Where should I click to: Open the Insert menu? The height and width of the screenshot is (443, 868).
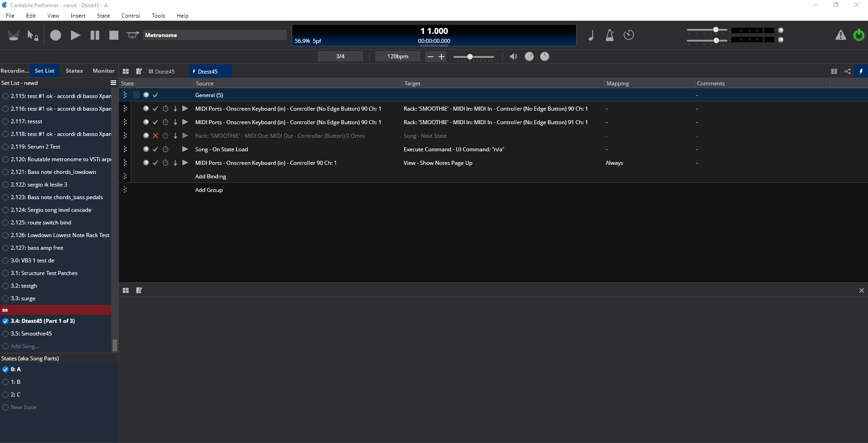point(78,16)
